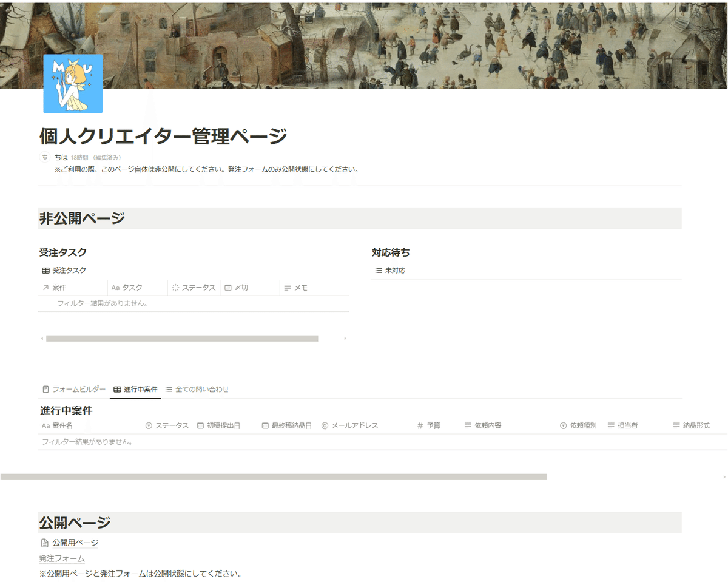The width and height of the screenshot is (728, 582).
Task: Click the bold 受注タスク database heading
Action: point(63,252)
